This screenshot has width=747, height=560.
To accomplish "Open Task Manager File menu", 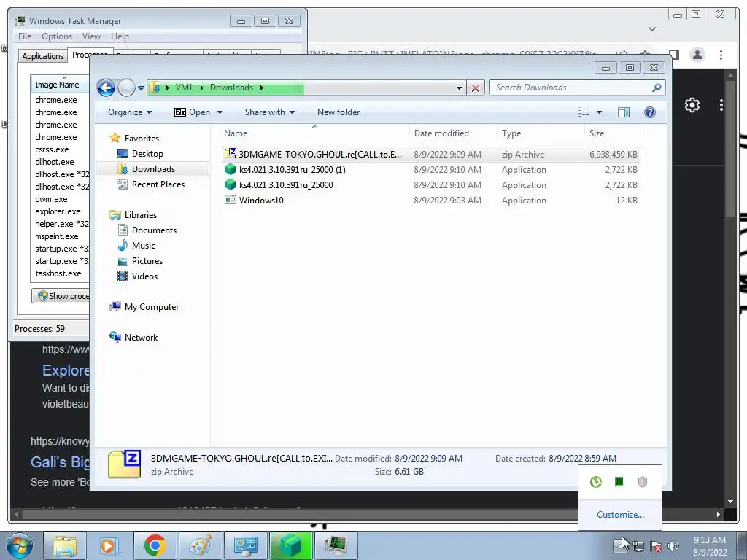I will coord(25,36).
